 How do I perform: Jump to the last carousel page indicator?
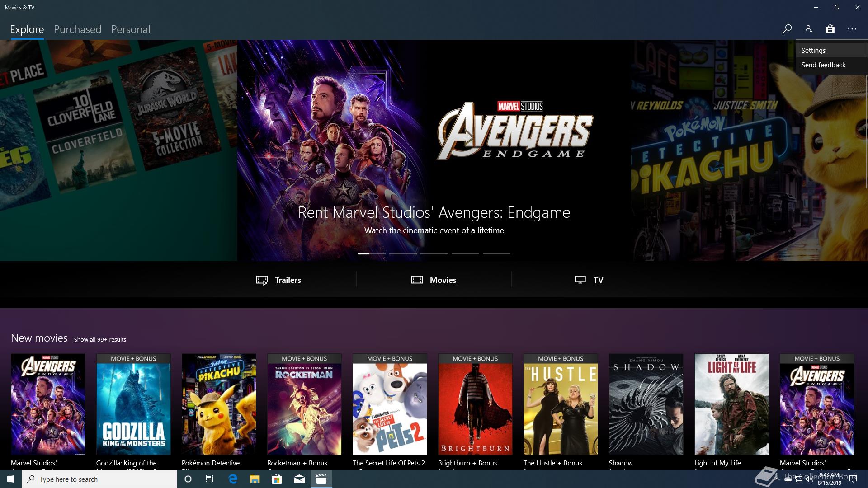pyautogui.click(x=496, y=253)
